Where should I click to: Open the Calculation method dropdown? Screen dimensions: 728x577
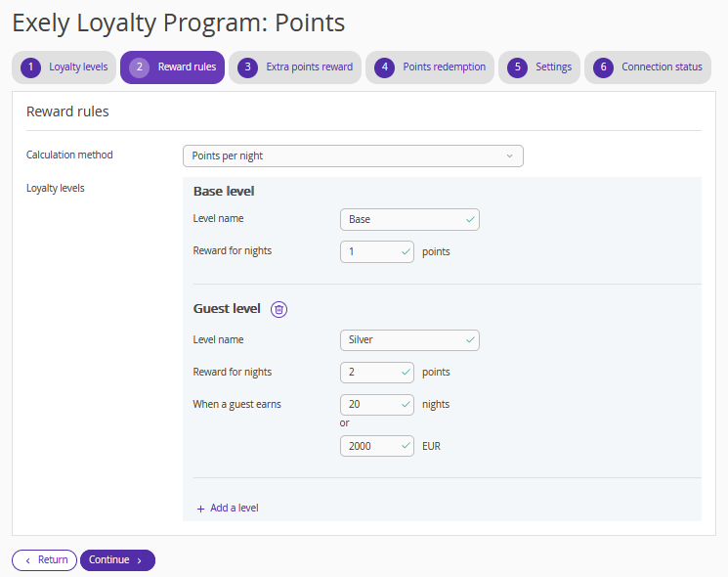[353, 156]
